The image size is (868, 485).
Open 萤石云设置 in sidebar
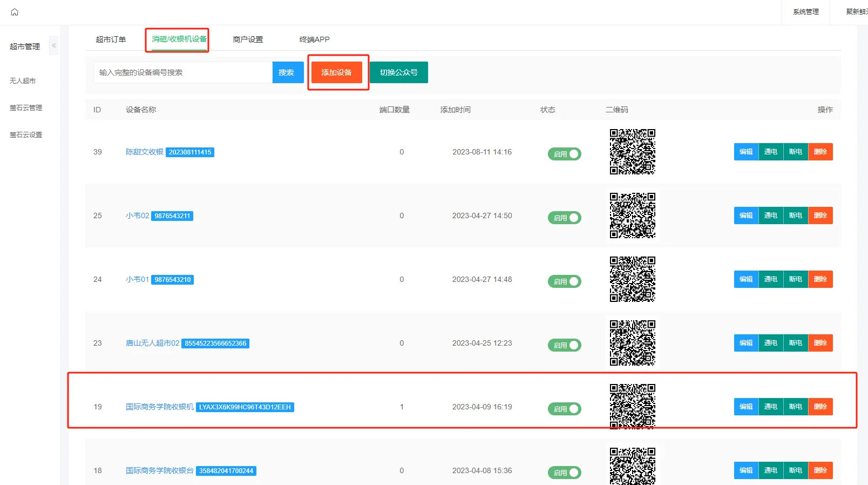coord(26,134)
